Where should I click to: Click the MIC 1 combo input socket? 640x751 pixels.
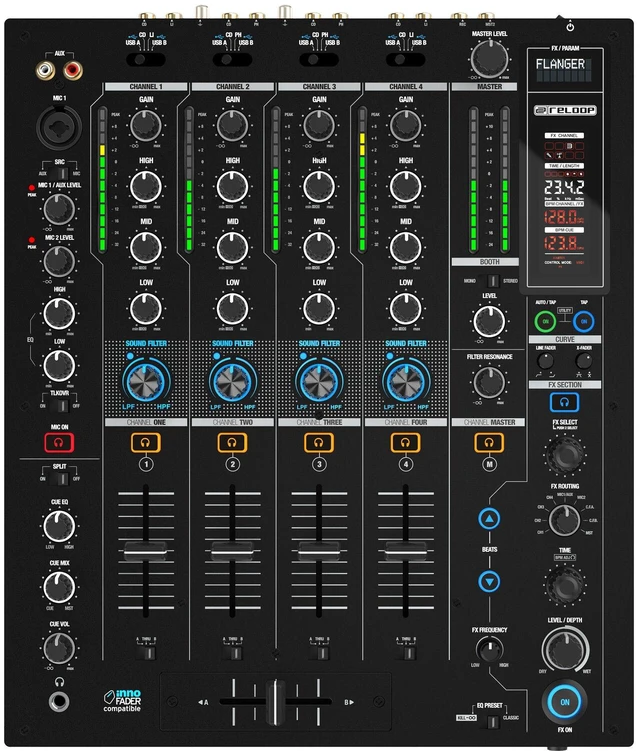pos(59,127)
